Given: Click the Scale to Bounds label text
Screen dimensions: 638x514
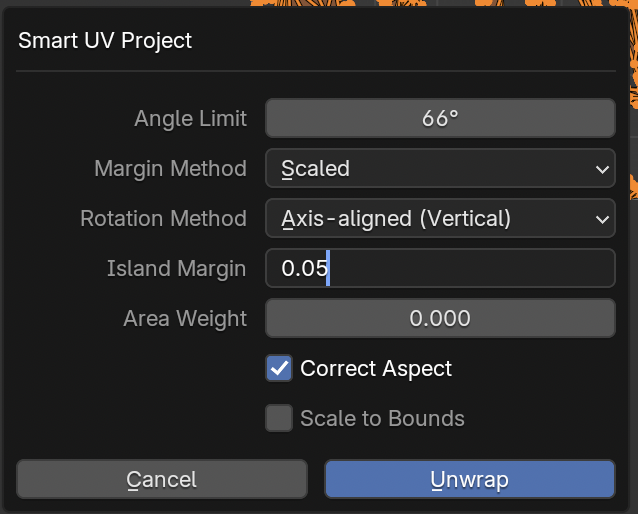Looking at the screenshot, I should click(382, 419).
